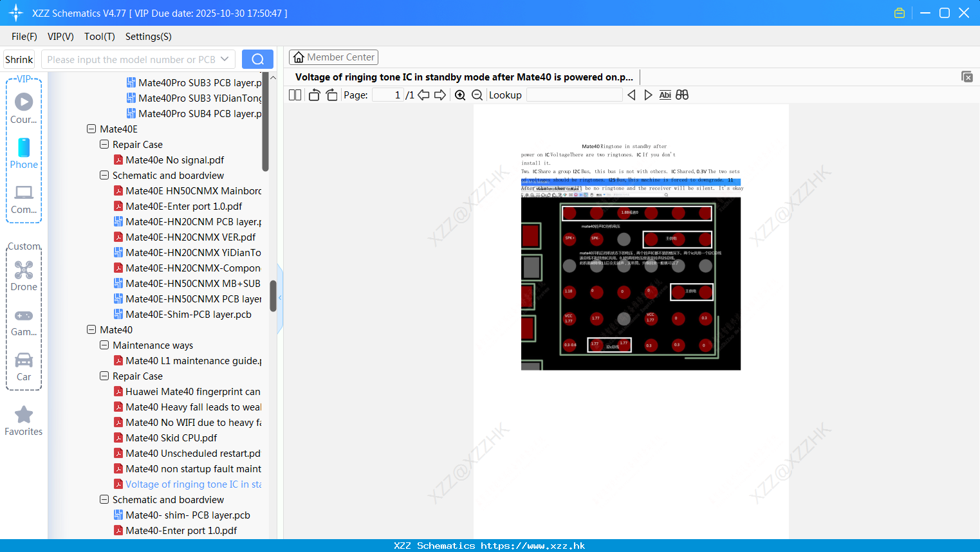This screenshot has width=980, height=552.
Task: Open Huawei Mate40 fingerprint file
Action: (x=187, y=391)
